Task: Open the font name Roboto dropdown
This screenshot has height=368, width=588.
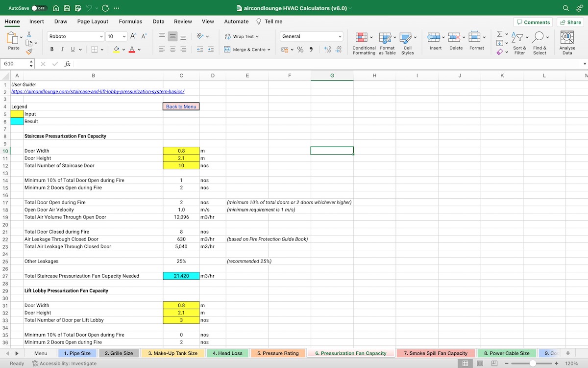Action: tap(101, 36)
